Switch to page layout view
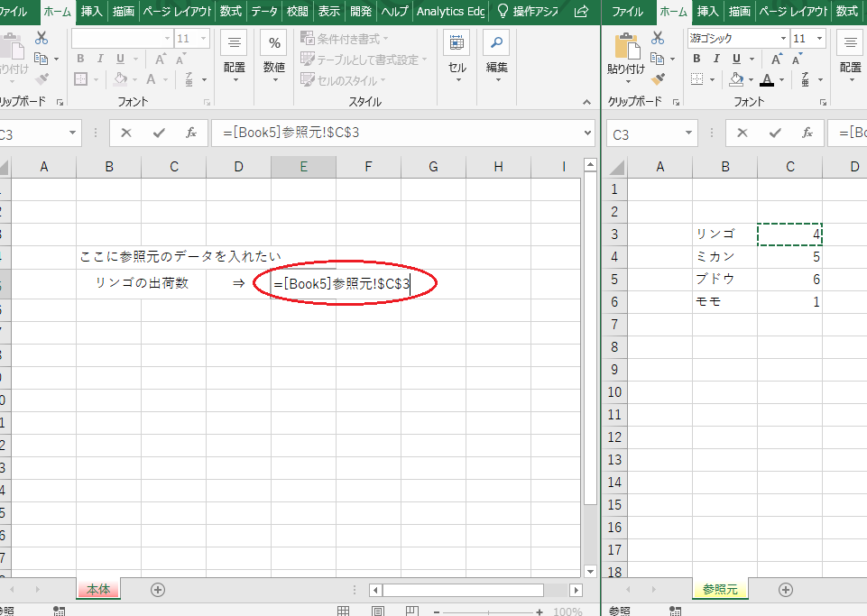Image resolution: width=867 pixels, height=616 pixels. coord(378,611)
